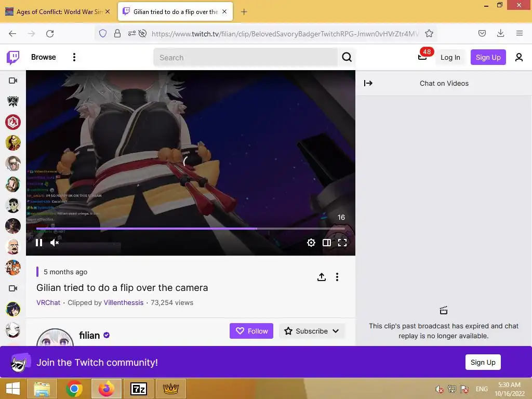Open the League of Legends sidebar icon

pyautogui.click(x=13, y=101)
